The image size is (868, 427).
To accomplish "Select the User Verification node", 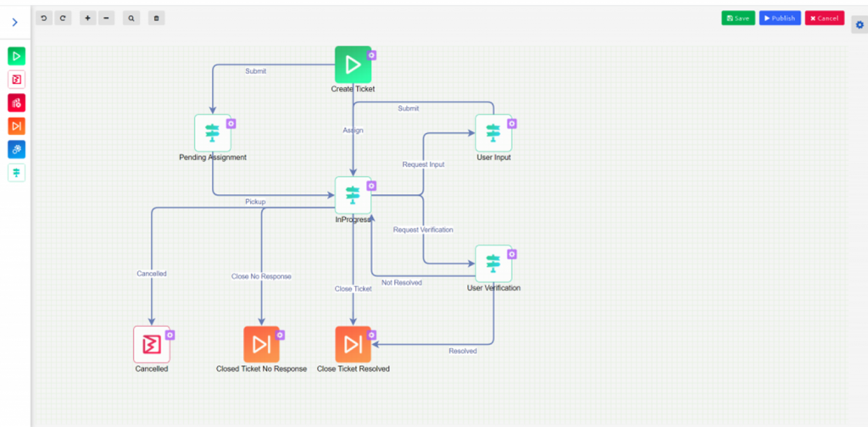I will tap(493, 263).
